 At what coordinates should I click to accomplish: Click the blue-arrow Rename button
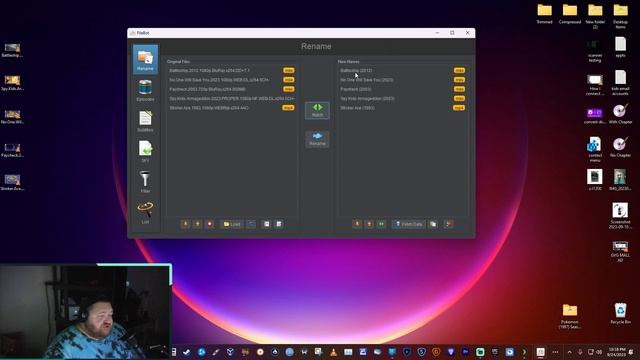pos(317,139)
